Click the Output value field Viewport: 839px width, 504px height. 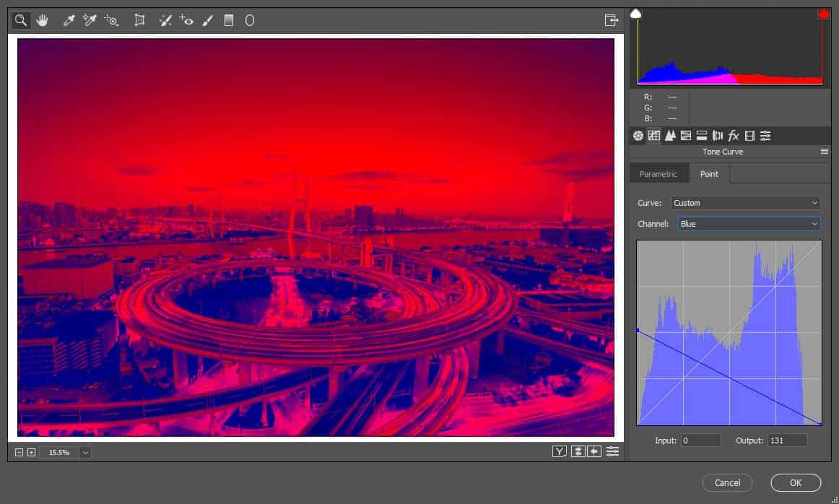787,440
